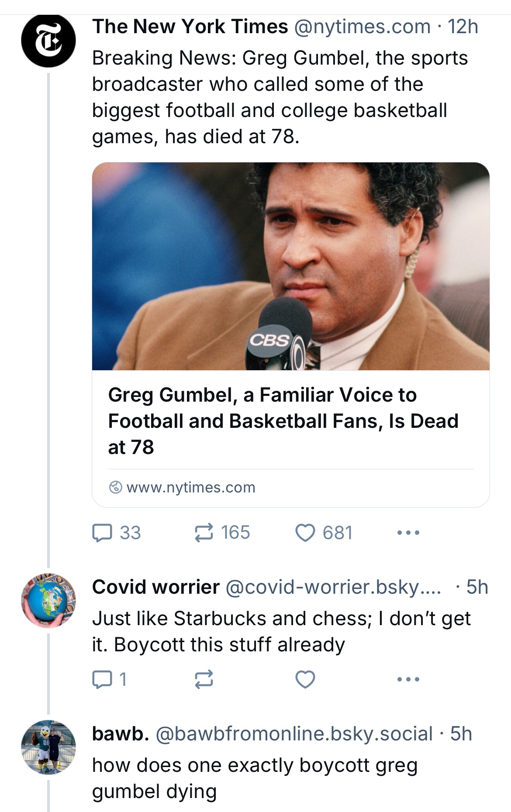511x812 pixels.
Task: Repost the New York Times post
Action: [x=204, y=533]
